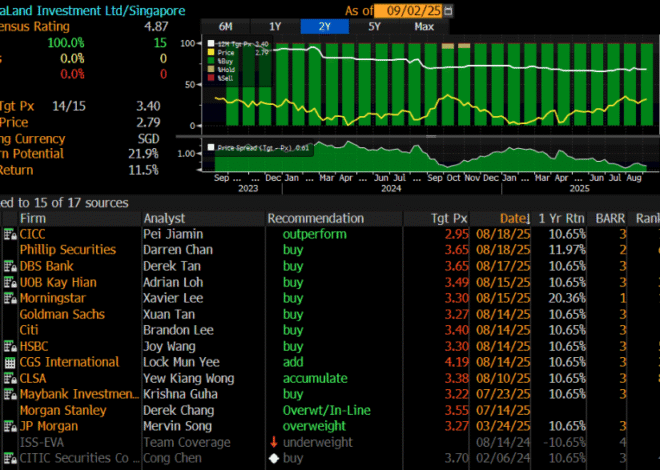Click the add recommendation for CGS International
Screen dimensions: 660x470
pos(293,362)
